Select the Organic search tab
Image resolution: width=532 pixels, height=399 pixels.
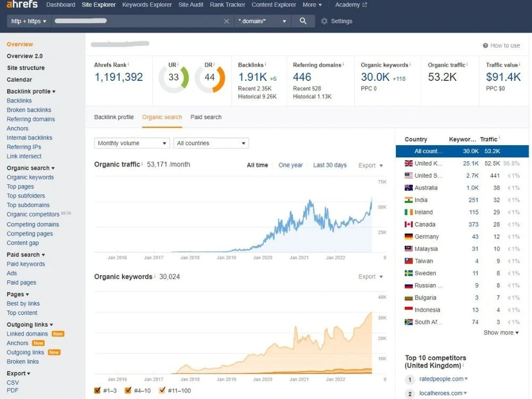162,117
